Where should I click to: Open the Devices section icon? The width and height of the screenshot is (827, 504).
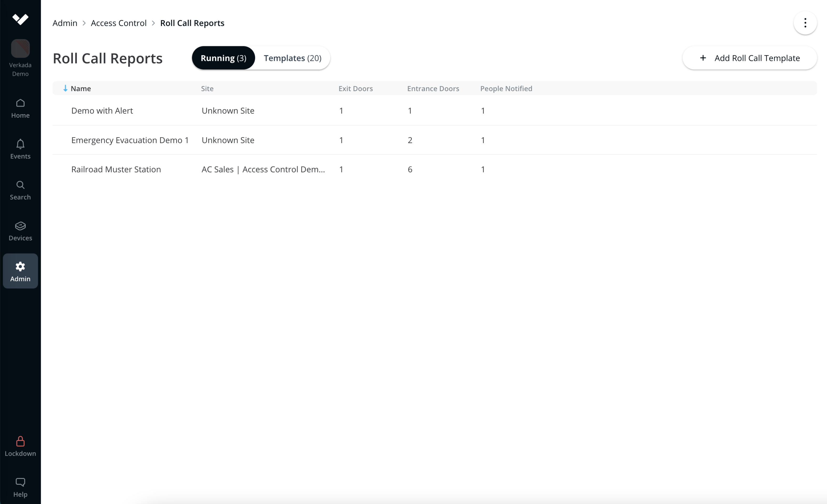(20, 226)
